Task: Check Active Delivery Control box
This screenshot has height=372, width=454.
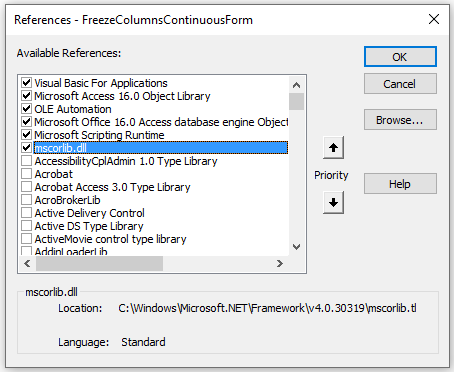Action: (26, 213)
